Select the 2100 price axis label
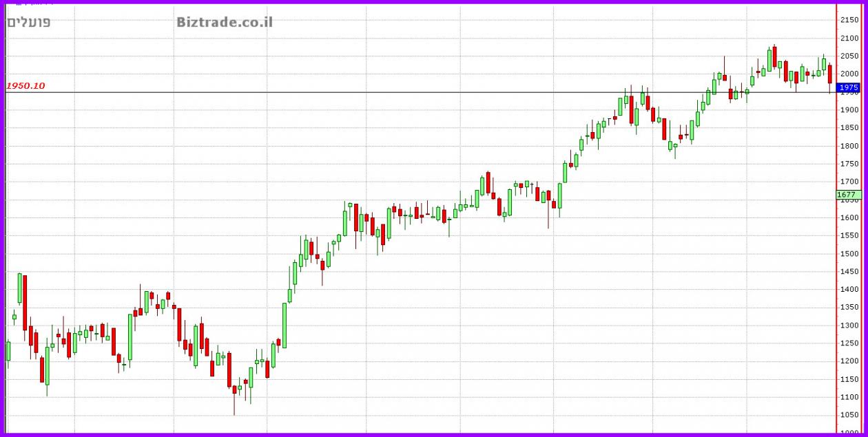Screen dimensions: 868x437 point(849,38)
